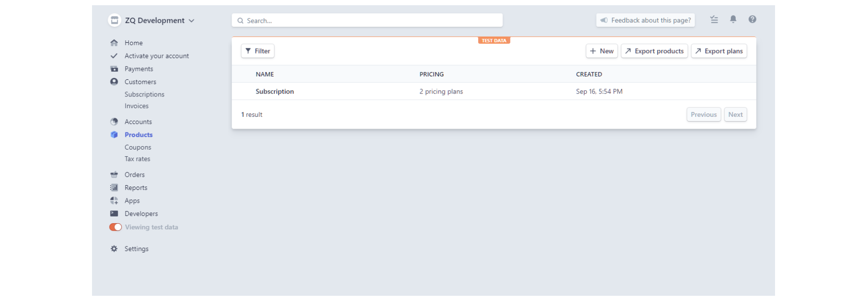Click the Previous page button
The image size is (868, 301).
[x=703, y=114]
